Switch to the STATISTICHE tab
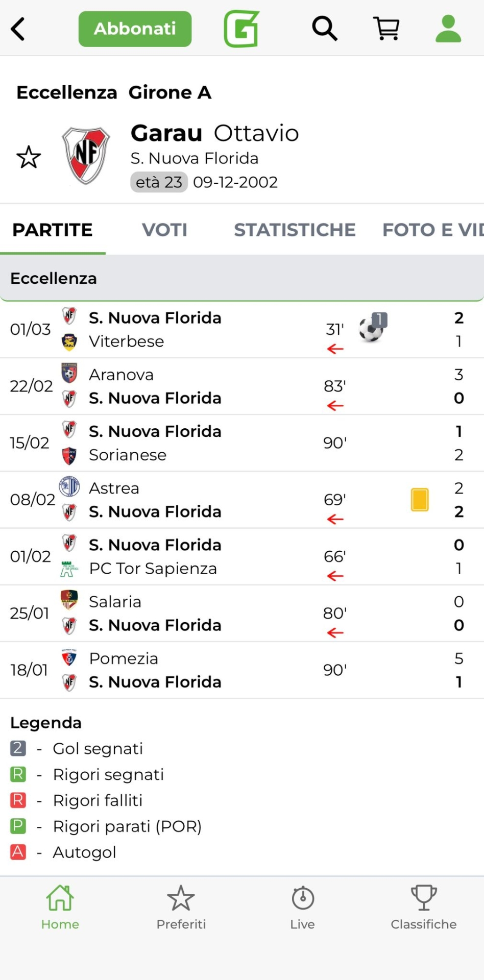Screen dimensions: 484x980 tap(295, 230)
